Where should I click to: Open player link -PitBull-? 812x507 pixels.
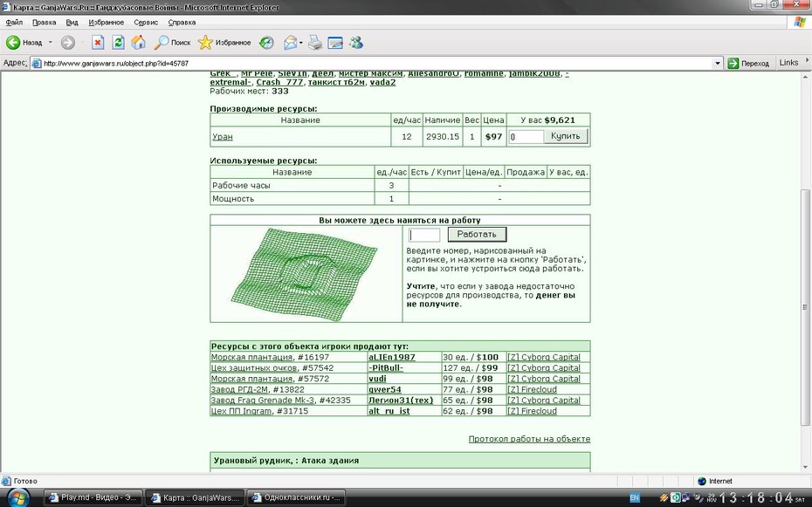coord(386,368)
